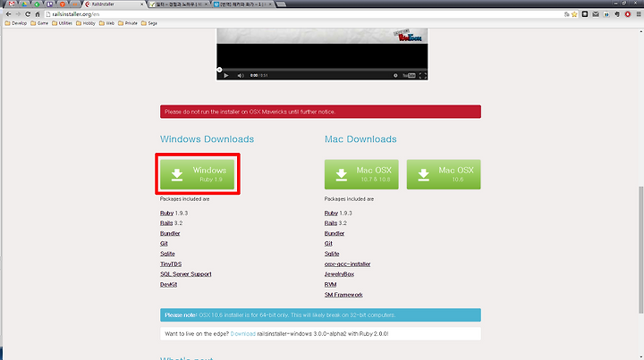Download Windows Ruby 1.9 installer
The image size is (644, 360).
[x=197, y=174]
